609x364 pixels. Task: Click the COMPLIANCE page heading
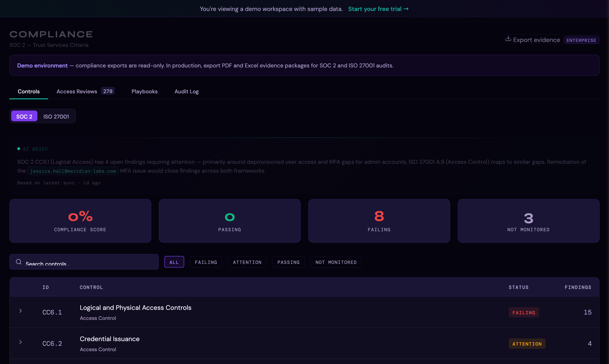coord(51,34)
